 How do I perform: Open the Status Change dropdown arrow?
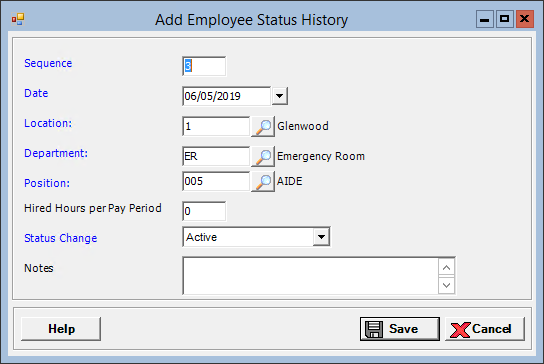(321, 237)
